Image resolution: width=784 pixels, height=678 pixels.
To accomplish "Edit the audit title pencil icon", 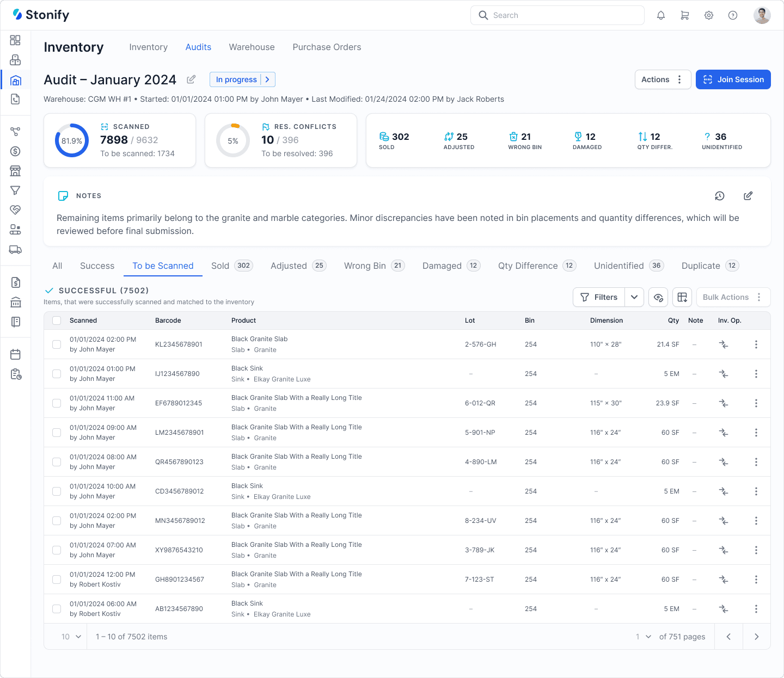I will coord(191,79).
